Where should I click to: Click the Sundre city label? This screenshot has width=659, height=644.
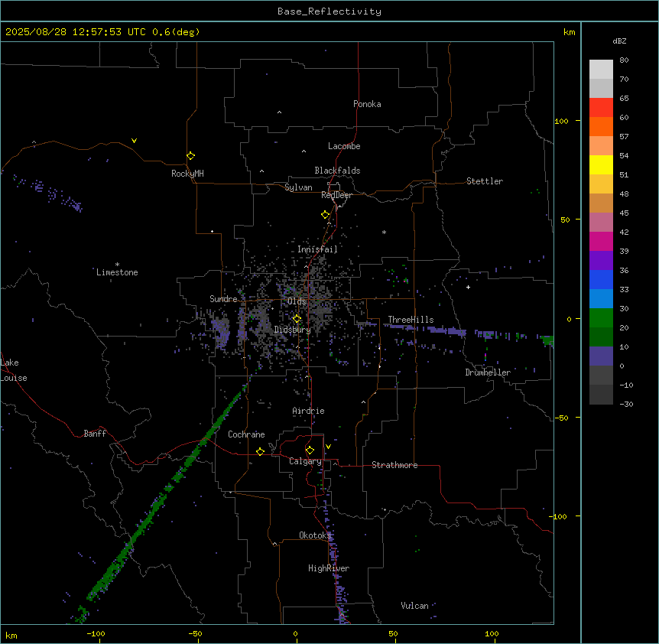click(223, 299)
